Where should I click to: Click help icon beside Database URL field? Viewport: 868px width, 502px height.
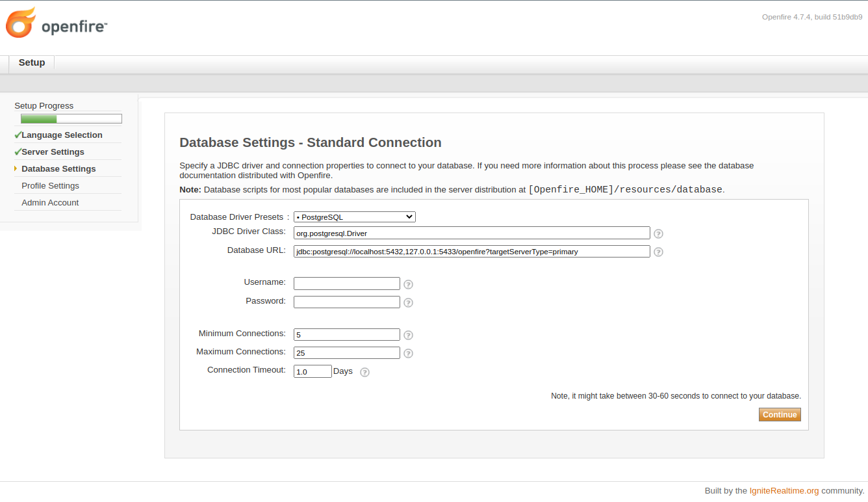(x=658, y=252)
